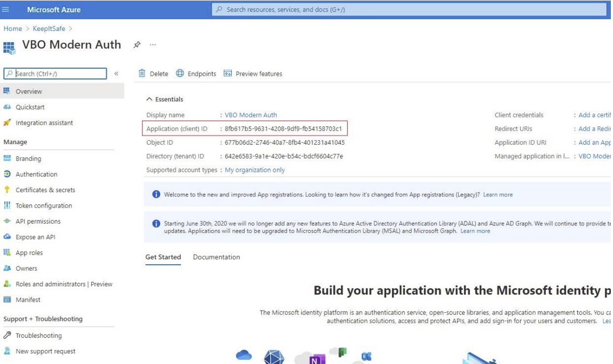Click the Owners people icon
The image size is (613, 364).
click(7, 268)
